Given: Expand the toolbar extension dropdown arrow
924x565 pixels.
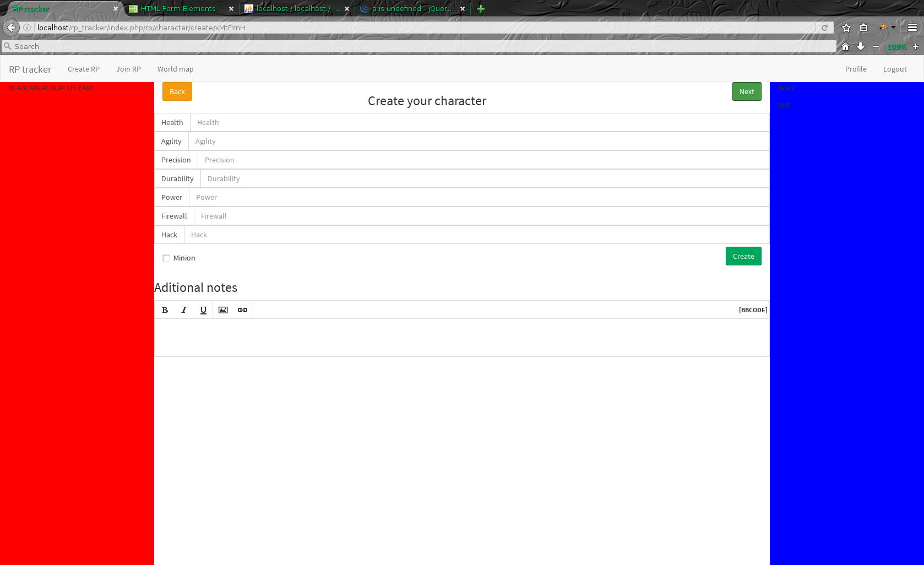Looking at the screenshot, I should [x=893, y=27].
